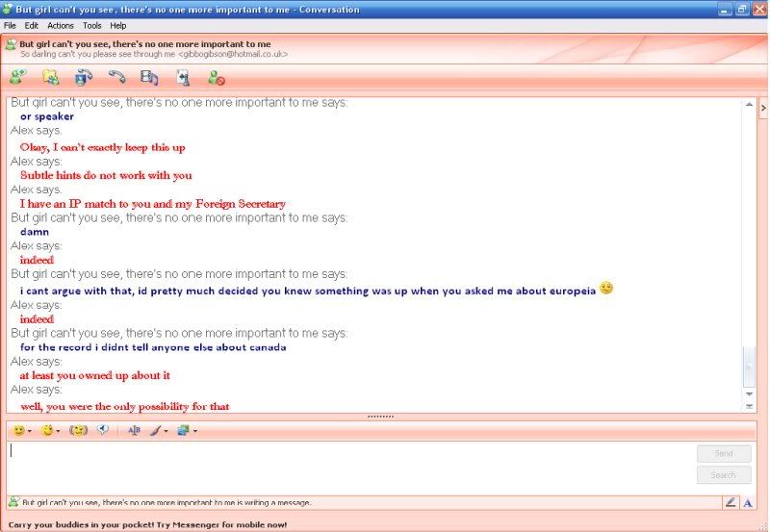Open the Activities film-and-music icon

tap(149, 78)
